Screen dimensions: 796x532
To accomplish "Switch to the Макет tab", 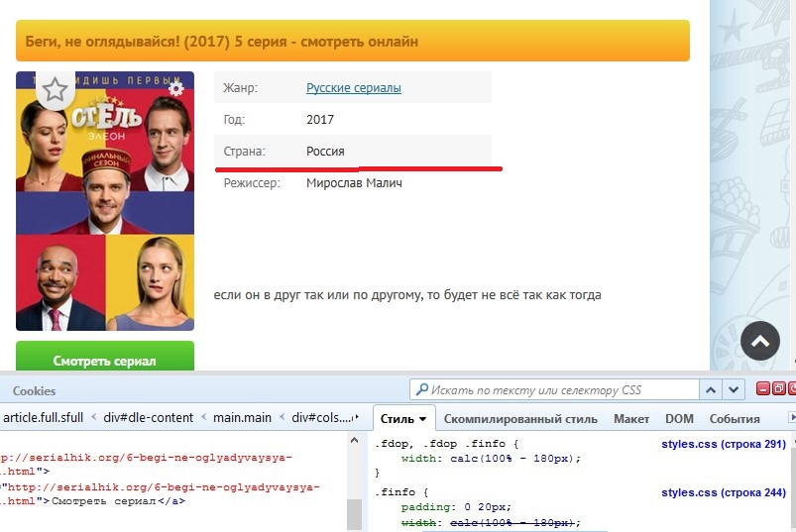I will pyautogui.click(x=631, y=419).
